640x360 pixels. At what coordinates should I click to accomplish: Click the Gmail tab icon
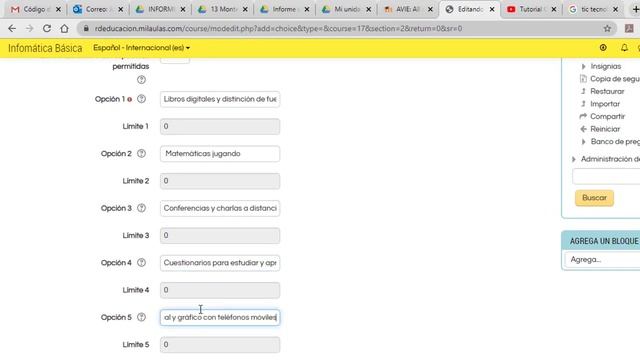15,9
